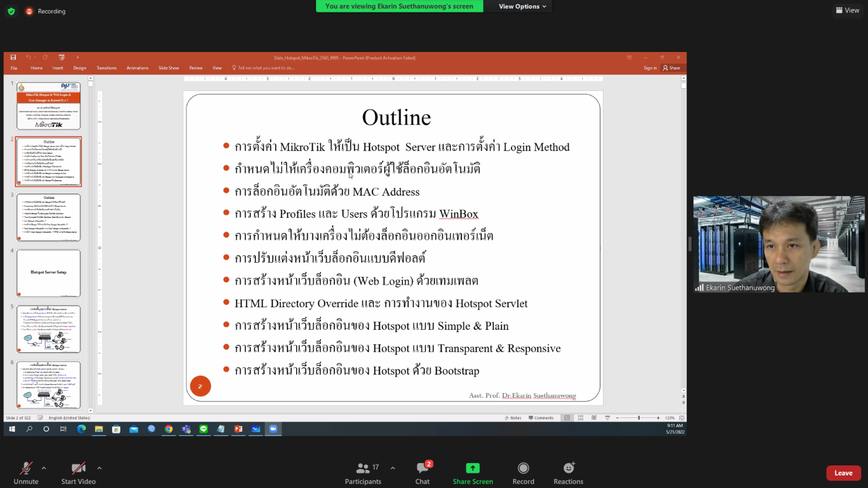
Task: Open the Transitions ribbon tab
Action: pyautogui.click(x=106, y=68)
